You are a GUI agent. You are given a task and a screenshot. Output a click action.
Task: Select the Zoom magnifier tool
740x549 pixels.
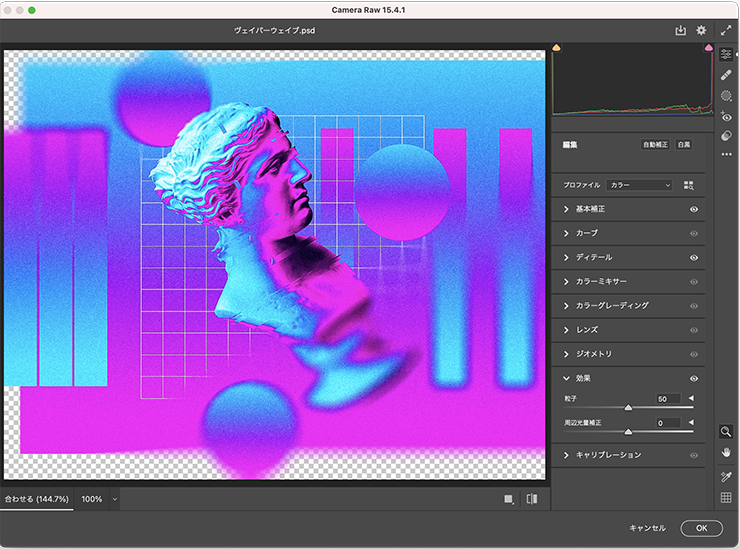tap(726, 431)
